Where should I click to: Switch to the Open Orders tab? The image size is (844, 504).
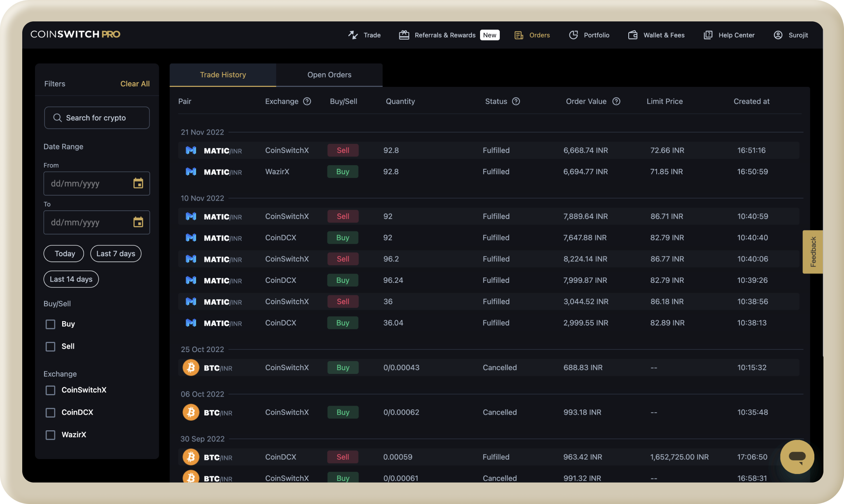point(329,75)
